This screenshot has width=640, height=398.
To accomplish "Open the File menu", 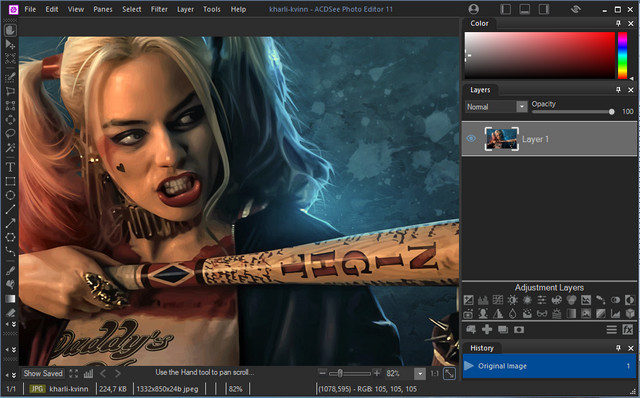I will coord(30,9).
